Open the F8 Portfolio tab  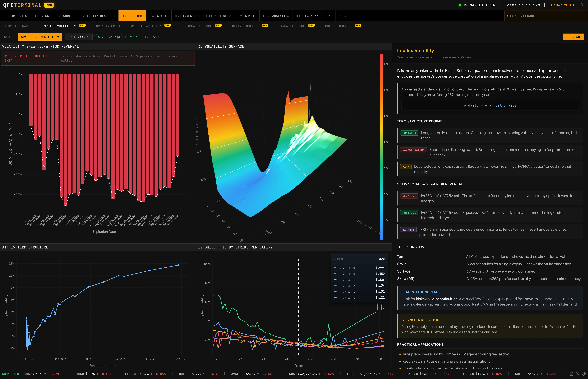[x=218, y=16]
